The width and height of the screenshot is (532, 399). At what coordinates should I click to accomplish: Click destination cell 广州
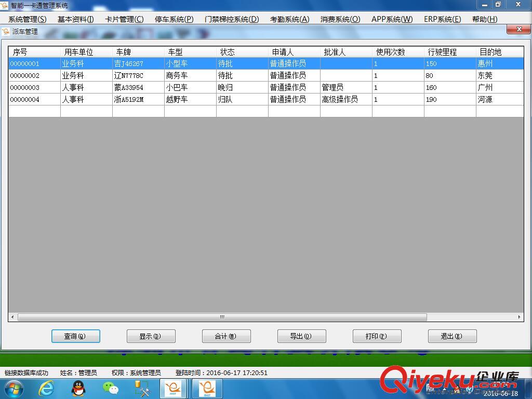(499, 87)
